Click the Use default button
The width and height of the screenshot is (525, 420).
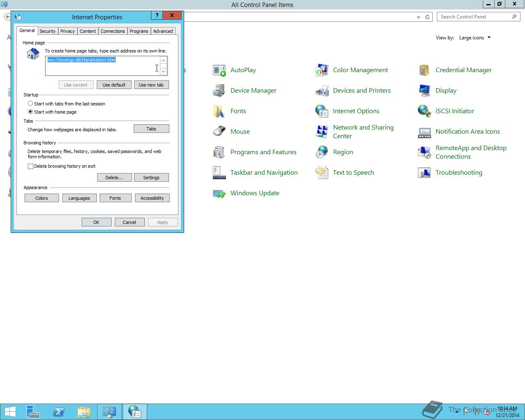(114, 85)
